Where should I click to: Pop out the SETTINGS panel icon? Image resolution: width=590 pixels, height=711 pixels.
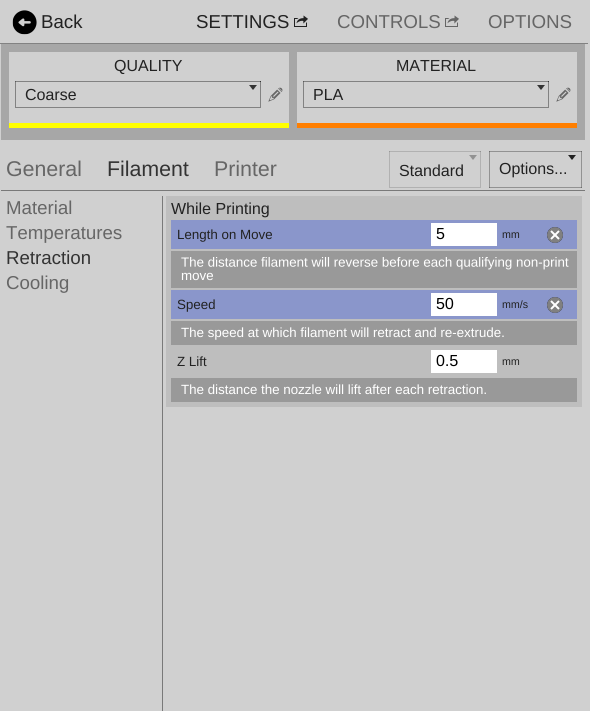pos(301,21)
